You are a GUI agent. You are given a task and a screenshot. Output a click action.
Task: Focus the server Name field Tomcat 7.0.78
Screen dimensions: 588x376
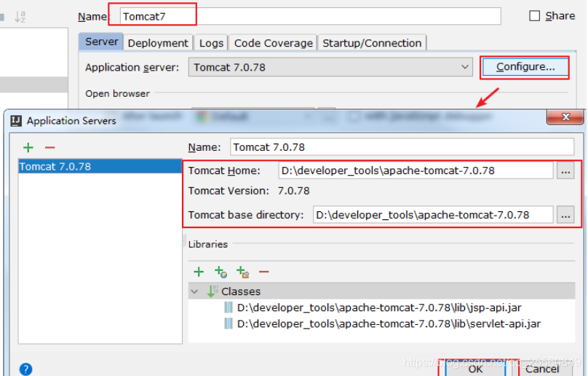pos(402,147)
